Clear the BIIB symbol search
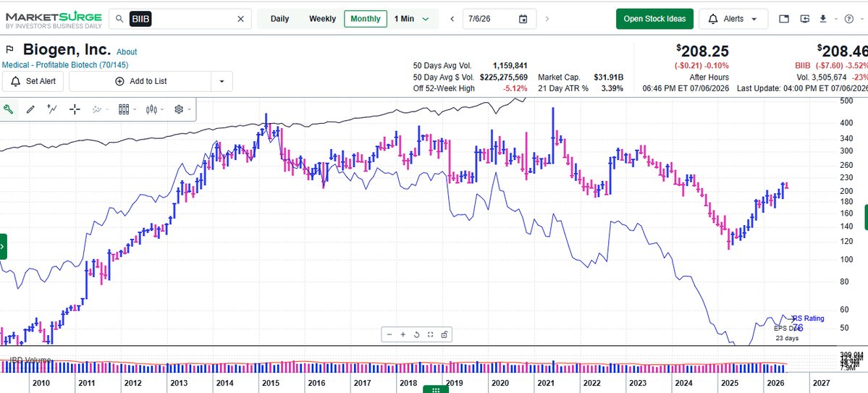 tap(240, 19)
